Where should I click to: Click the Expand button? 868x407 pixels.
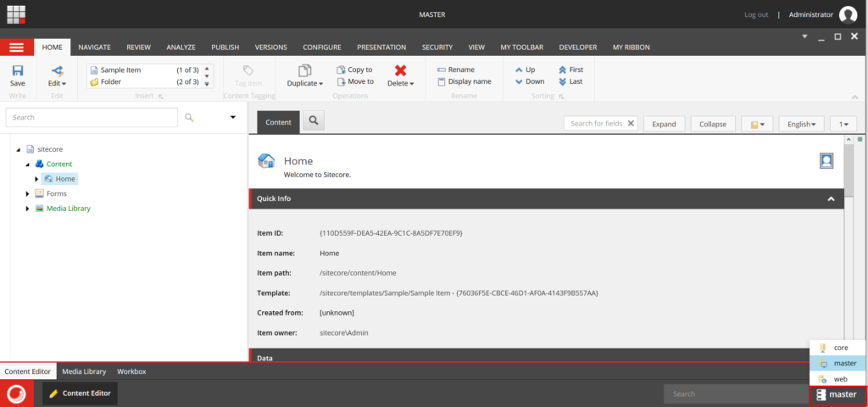click(664, 124)
